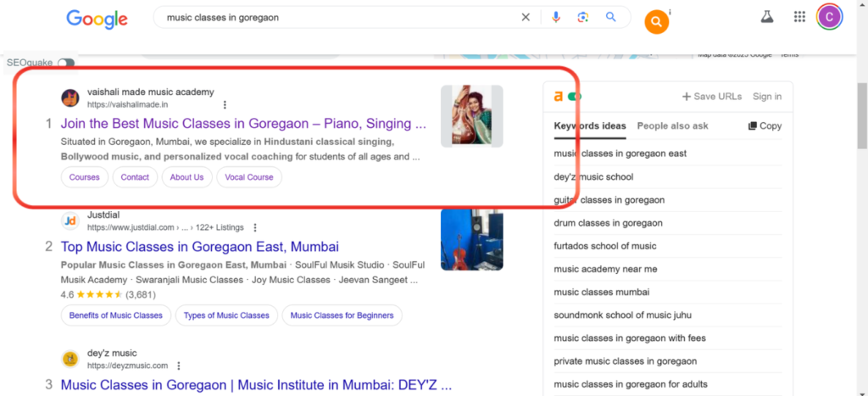
Task: Open Top Music Classes in Goregaon East link
Action: [200, 247]
